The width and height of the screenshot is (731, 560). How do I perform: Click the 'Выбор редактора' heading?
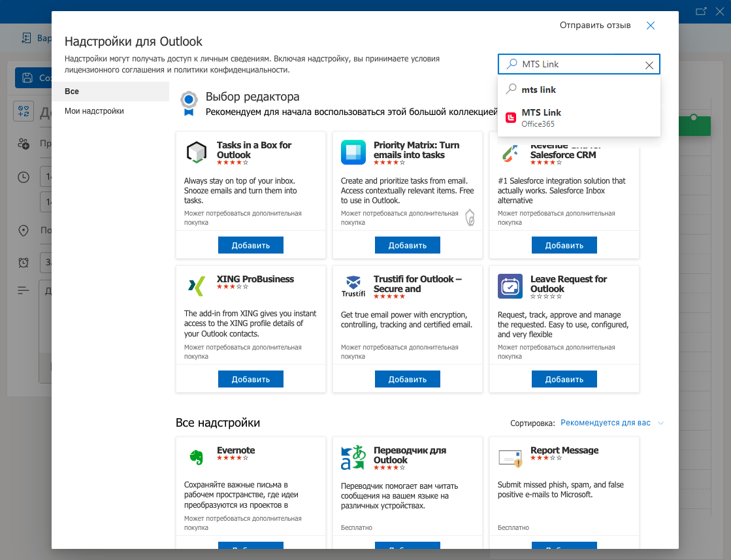(253, 97)
